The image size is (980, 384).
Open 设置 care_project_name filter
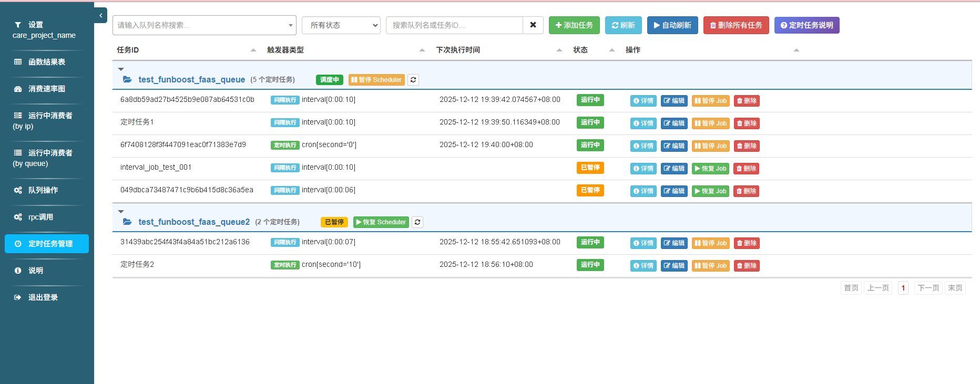click(x=47, y=30)
